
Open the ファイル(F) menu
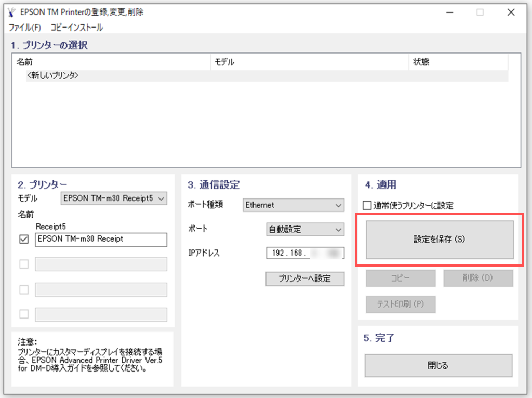coord(25,28)
